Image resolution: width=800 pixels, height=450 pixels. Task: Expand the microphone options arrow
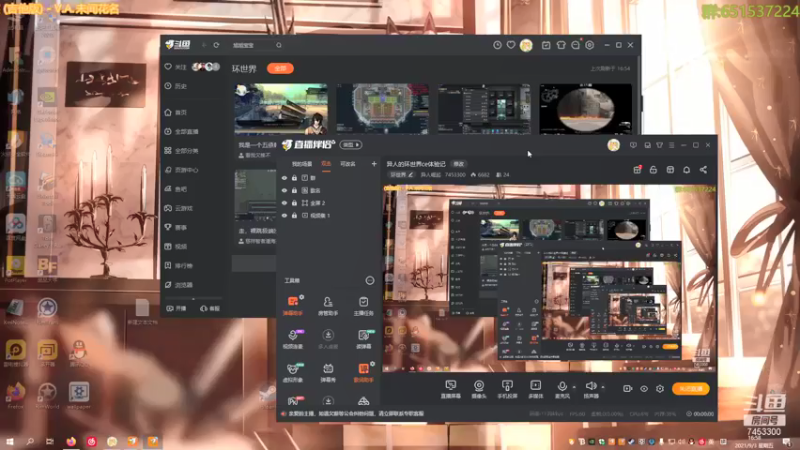click(574, 387)
